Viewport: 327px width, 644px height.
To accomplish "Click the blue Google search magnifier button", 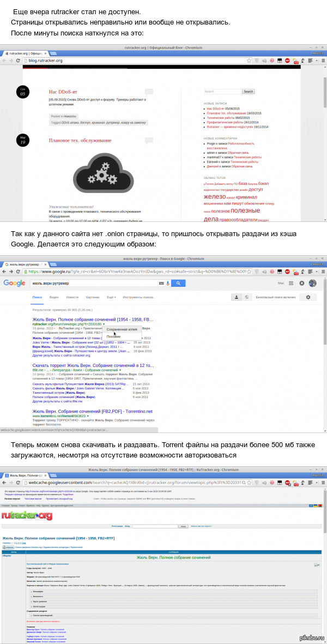I will (178, 283).
